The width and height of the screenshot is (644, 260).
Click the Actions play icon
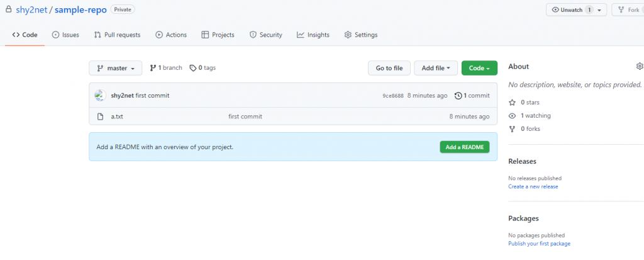pos(159,35)
